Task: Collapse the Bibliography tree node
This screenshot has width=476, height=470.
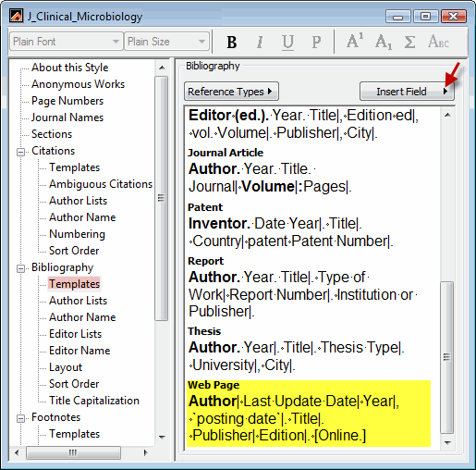Action: coord(20,268)
